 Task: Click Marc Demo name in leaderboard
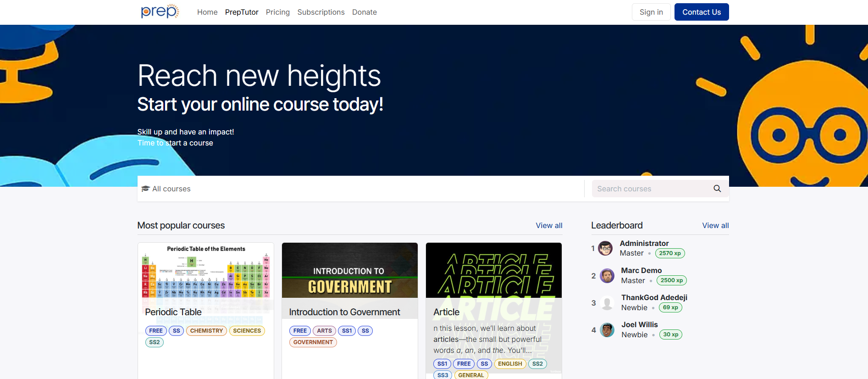click(x=641, y=270)
